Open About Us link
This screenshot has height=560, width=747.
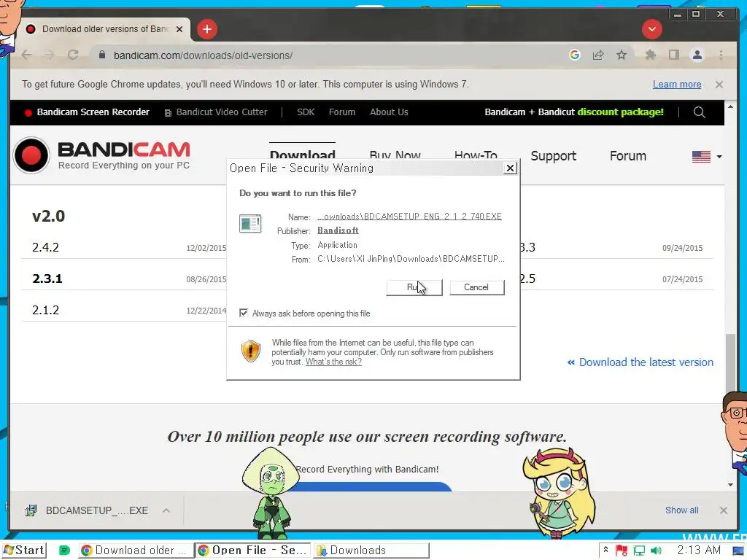point(389,112)
